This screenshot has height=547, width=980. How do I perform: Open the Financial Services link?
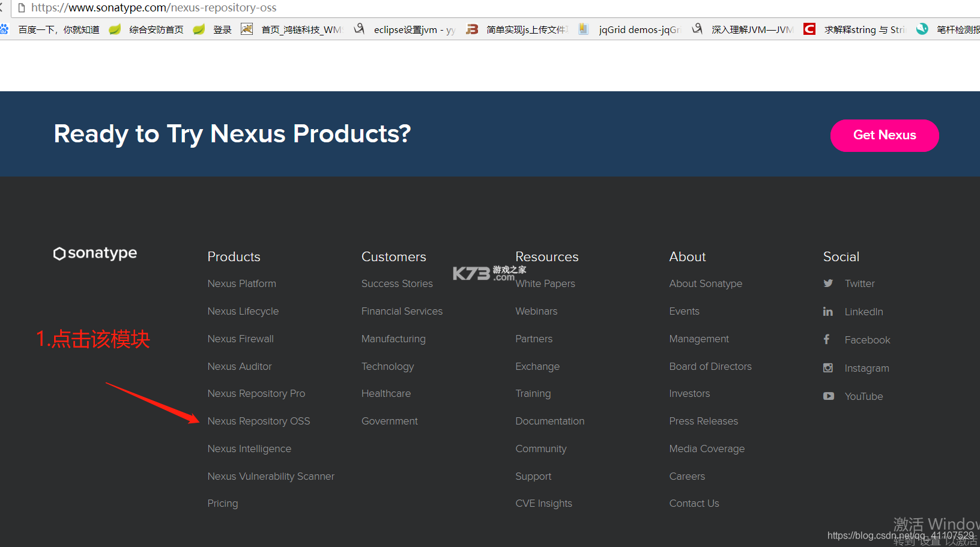[402, 311]
